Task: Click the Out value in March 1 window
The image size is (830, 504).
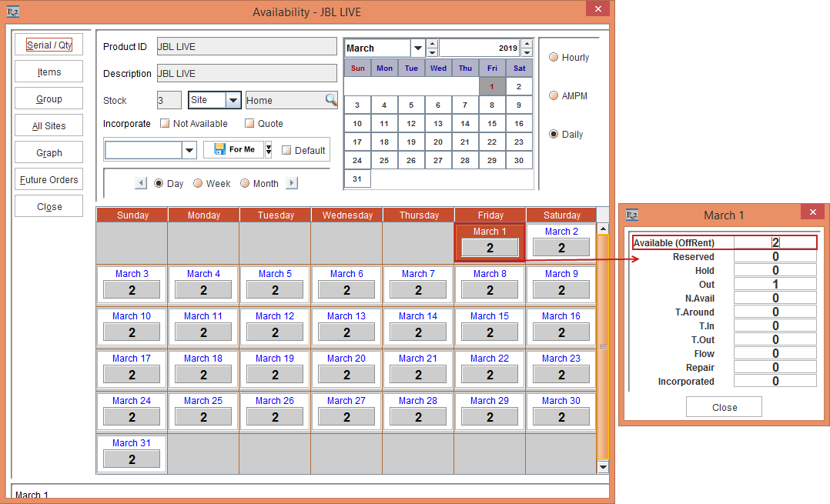Action: point(775,284)
